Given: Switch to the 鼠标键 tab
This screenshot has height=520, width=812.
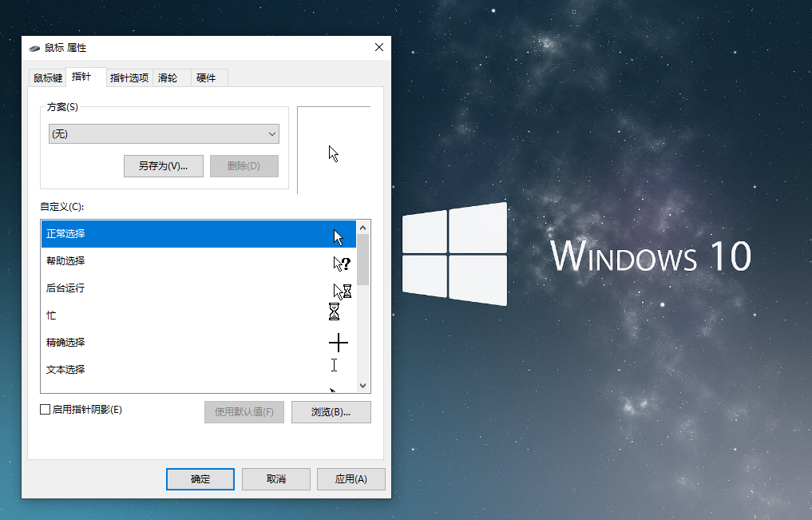Looking at the screenshot, I should pyautogui.click(x=47, y=77).
